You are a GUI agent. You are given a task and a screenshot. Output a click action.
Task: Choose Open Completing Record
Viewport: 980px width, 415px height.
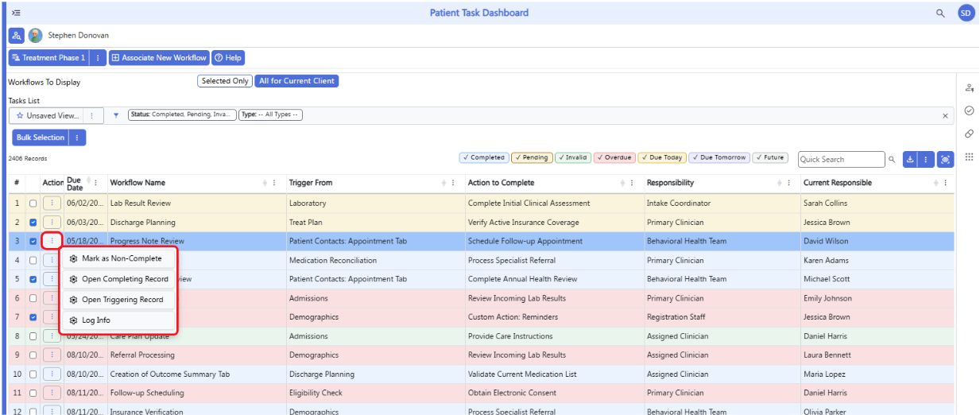coord(118,279)
